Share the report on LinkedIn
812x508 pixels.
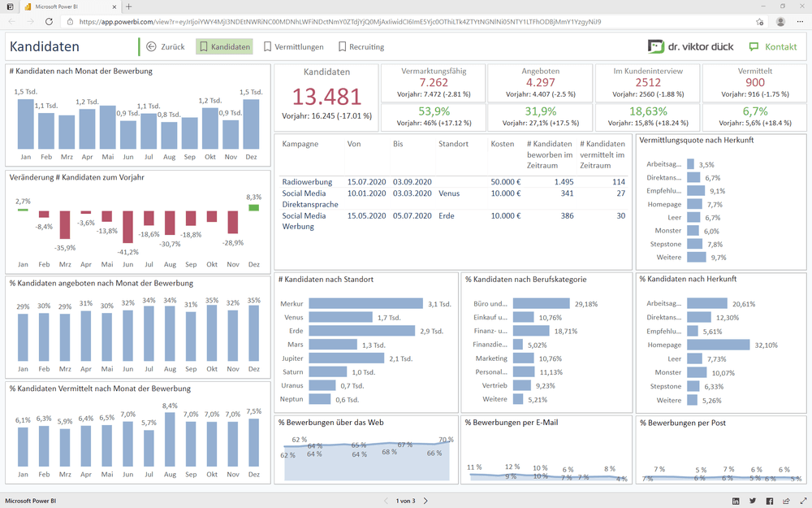click(736, 501)
